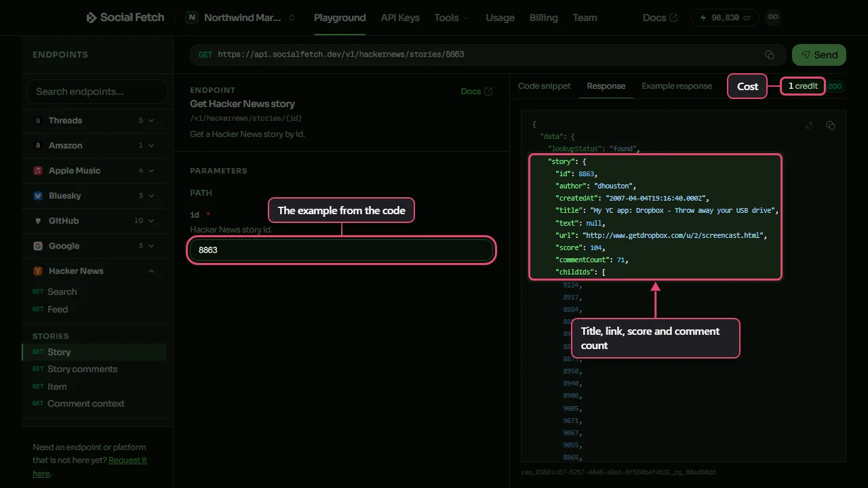The width and height of the screenshot is (868, 488).
Task: Click the N workspace avatar icon
Action: pyautogui.click(x=192, y=18)
